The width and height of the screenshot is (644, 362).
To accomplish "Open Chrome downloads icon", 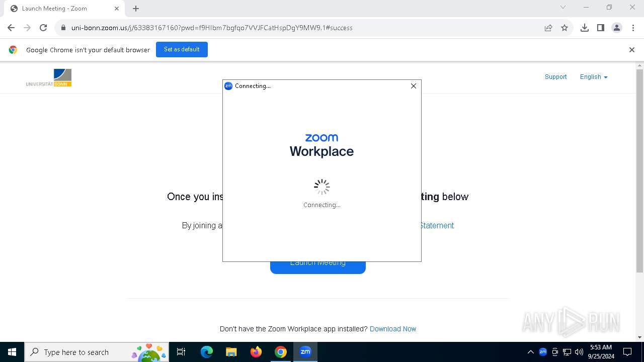I will (x=585, y=28).
